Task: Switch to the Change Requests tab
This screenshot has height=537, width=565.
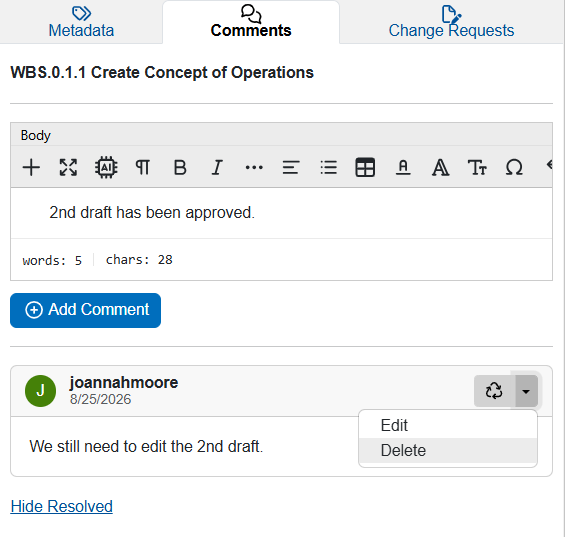Action: coord(451,22)
